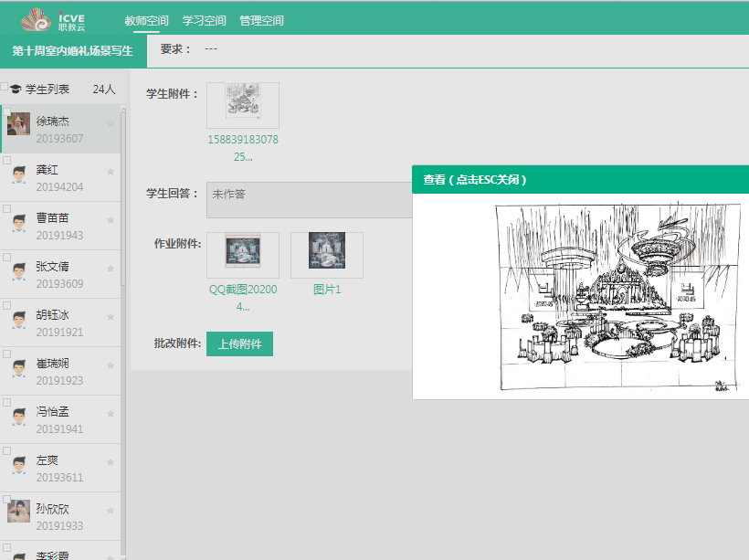Screen dimensions: 749x560
Task: Toggle the select-all student list checkbox
Action: coord(5,87)
